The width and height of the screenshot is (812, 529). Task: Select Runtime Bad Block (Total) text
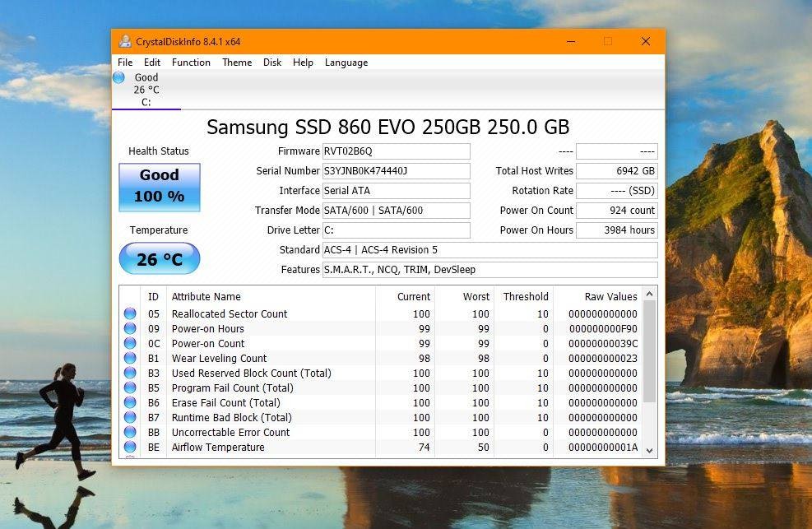pyautogui.click(x=231, y=417)
